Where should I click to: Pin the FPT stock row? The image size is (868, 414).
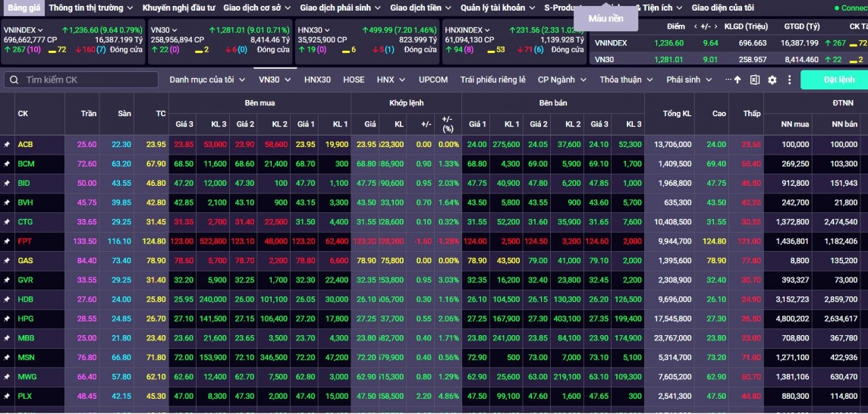point(7,241)
